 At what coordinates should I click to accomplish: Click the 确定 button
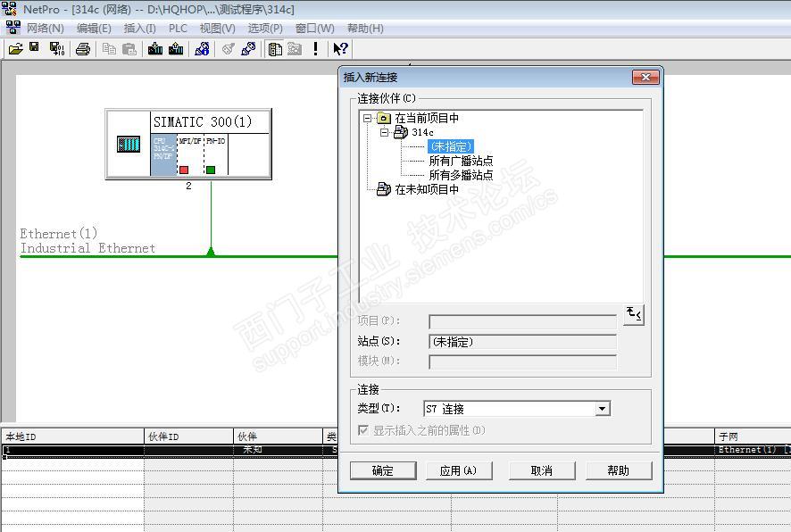383,470
